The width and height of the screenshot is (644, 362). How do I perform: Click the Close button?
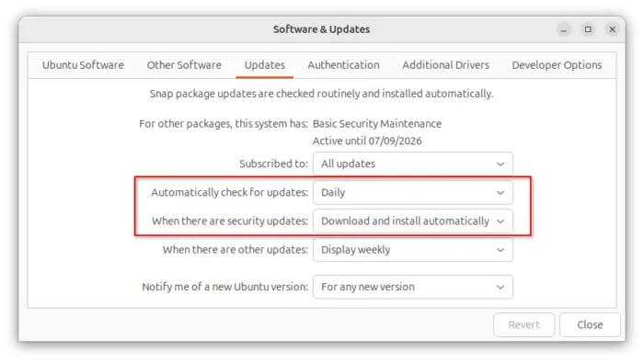click(x=590, y=324)
